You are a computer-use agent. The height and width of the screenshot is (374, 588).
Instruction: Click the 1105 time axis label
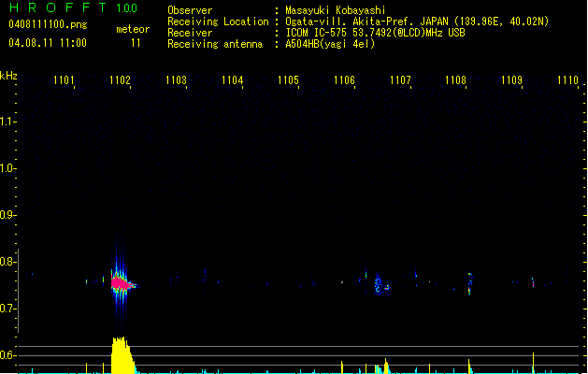pyautogui.click(x=288, y=79)
